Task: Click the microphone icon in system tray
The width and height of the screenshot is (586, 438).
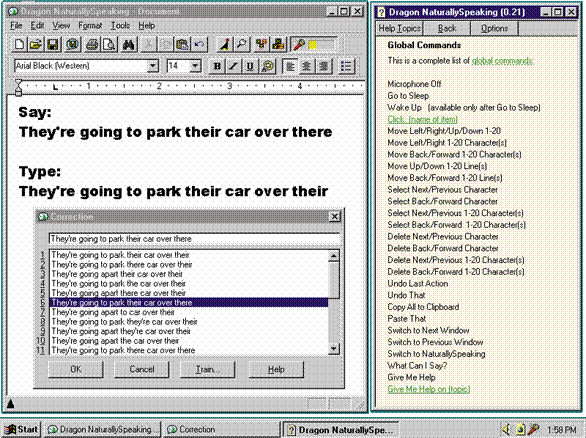Action: click(x=534, y=429)
